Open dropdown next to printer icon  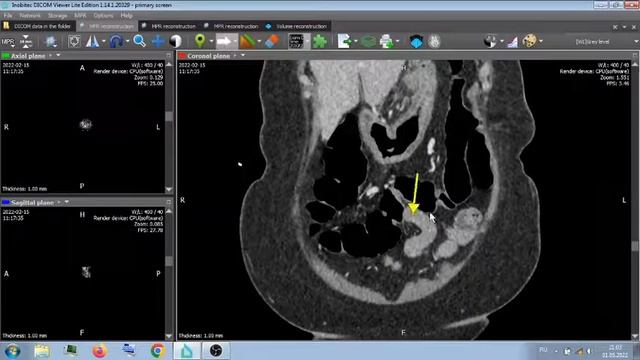click(398, 41)
